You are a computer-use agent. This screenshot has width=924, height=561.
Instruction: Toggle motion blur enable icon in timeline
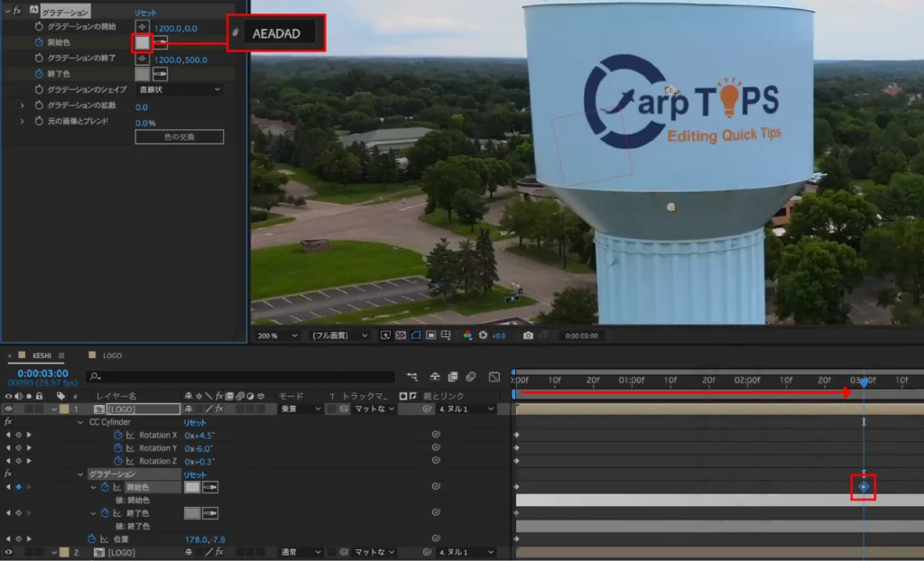point(471,376)
